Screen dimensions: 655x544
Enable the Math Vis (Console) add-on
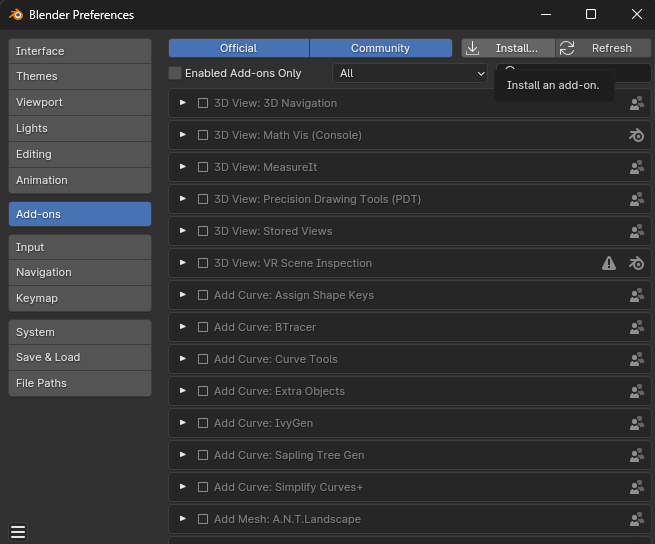203,135
